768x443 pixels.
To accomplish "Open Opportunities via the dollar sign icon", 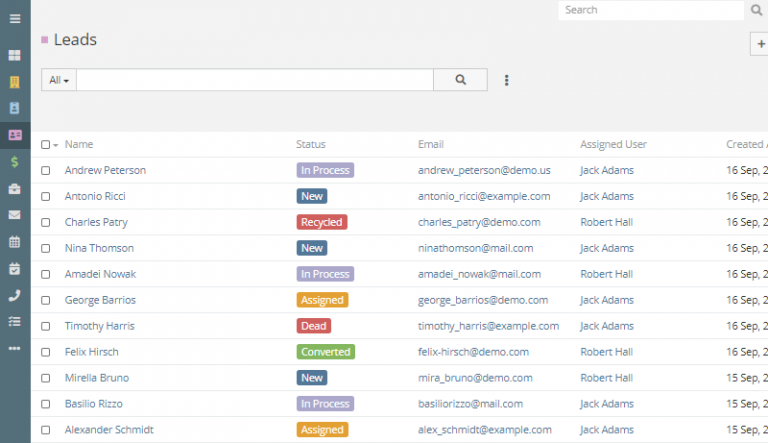I will pos(15,162).
